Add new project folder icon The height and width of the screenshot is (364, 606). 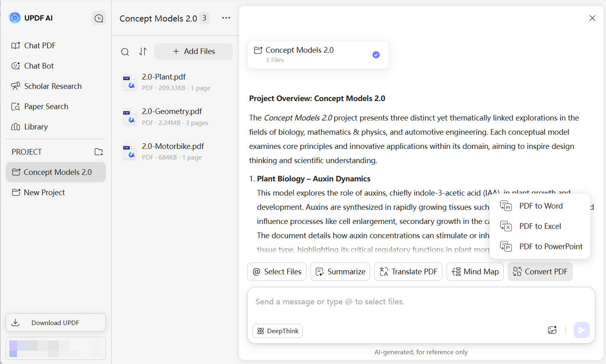coord(99,152)
